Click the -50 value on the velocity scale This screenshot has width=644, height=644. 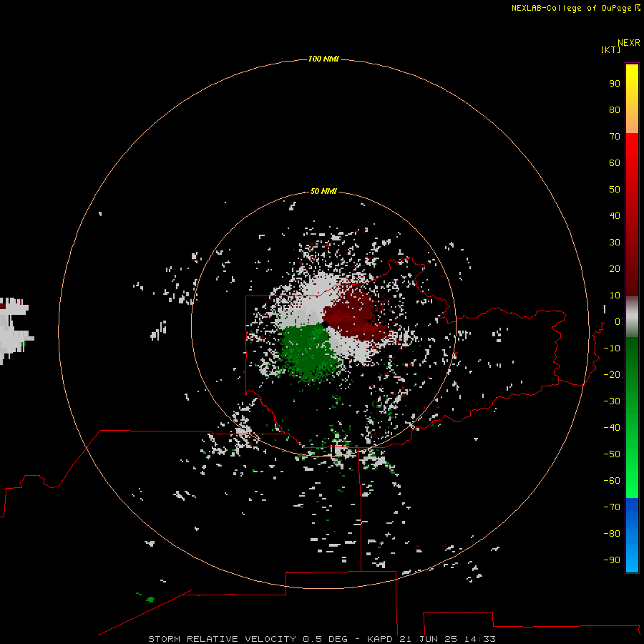coord(612,454)
